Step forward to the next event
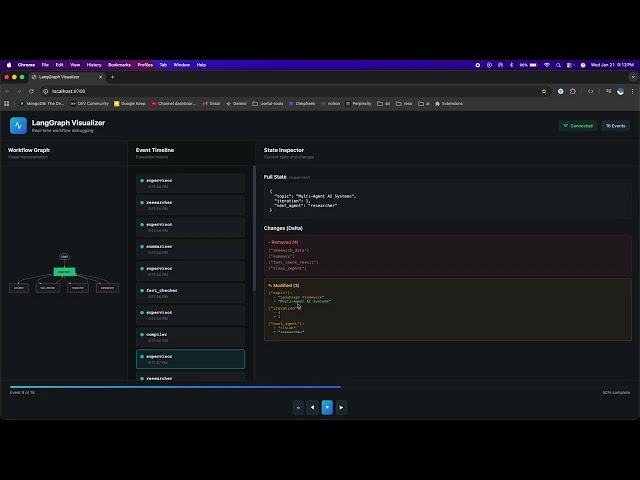The image size is (640, 480). 341,407
